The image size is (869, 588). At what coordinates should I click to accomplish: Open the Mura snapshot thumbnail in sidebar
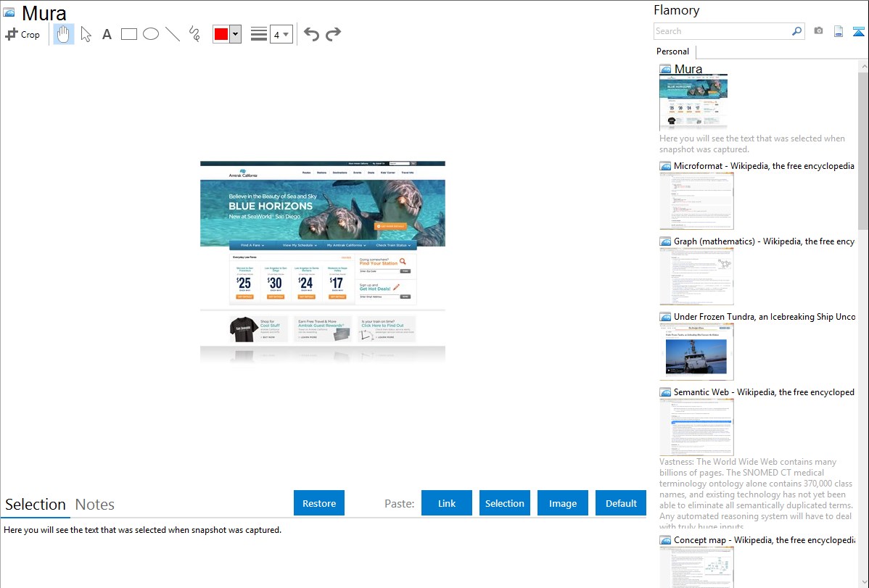point(693,102)
